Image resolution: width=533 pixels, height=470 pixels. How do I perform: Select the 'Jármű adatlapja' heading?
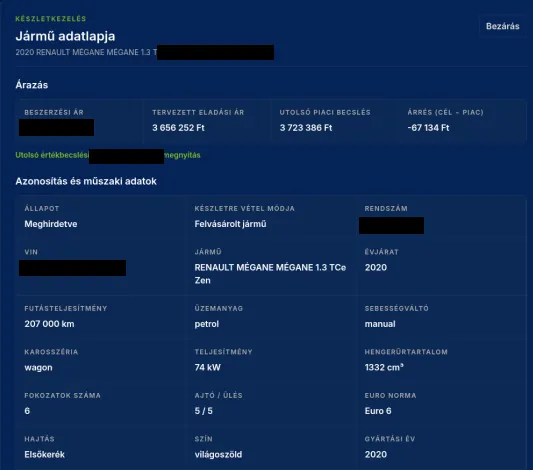(x=65, y=36)
